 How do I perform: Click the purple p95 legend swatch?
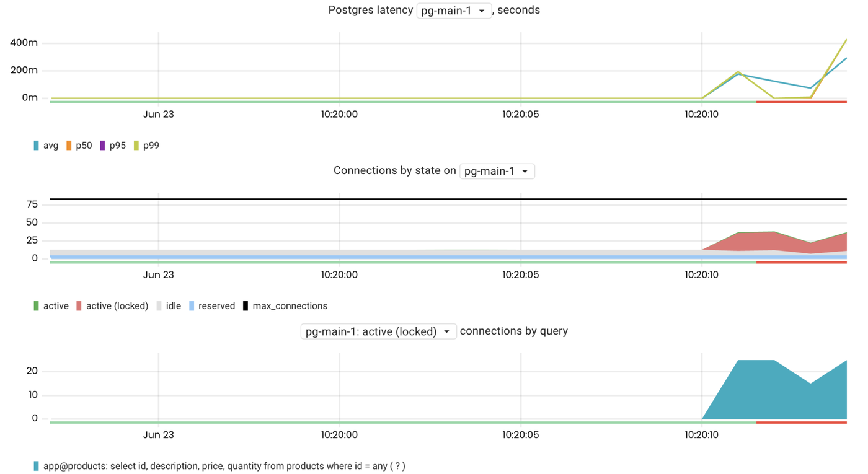point(102,146)
